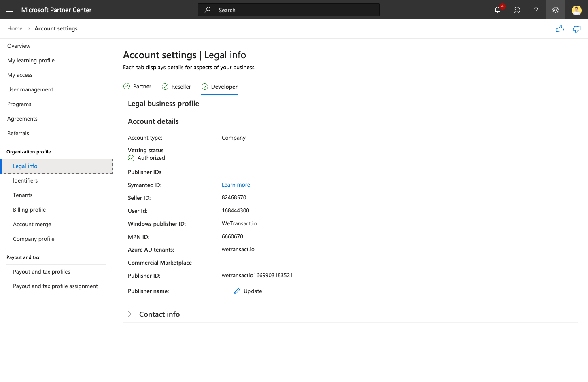Click the Learn more link
This screenshot has height=382, width=588.
pos(236,185)
